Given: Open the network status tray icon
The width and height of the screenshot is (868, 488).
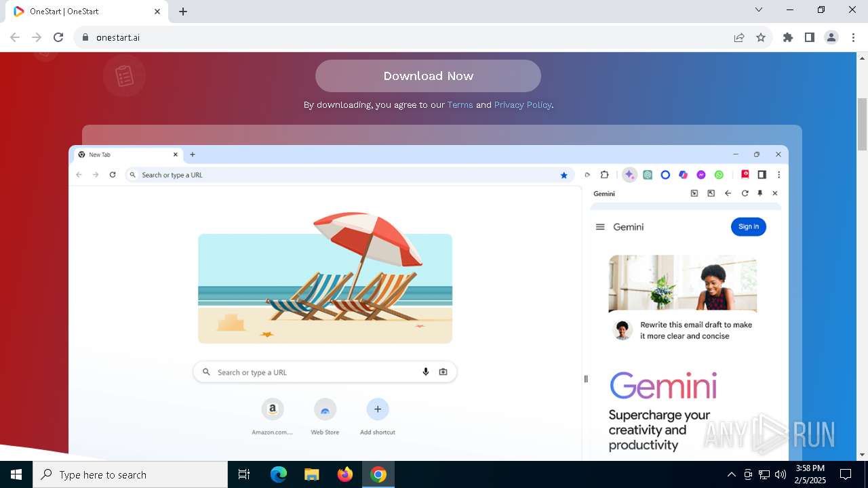Looking at the screenshot, I should coord(764,474).
